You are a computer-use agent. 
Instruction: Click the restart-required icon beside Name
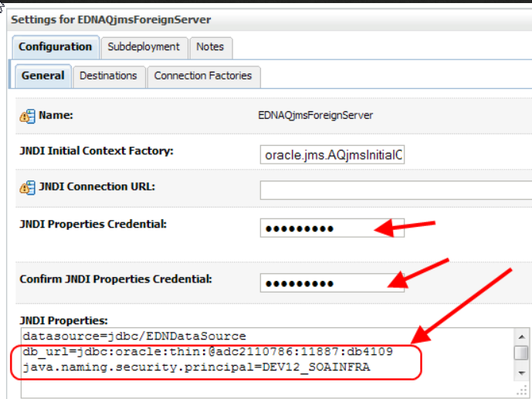pyautogui.click(x=27, y=117)
